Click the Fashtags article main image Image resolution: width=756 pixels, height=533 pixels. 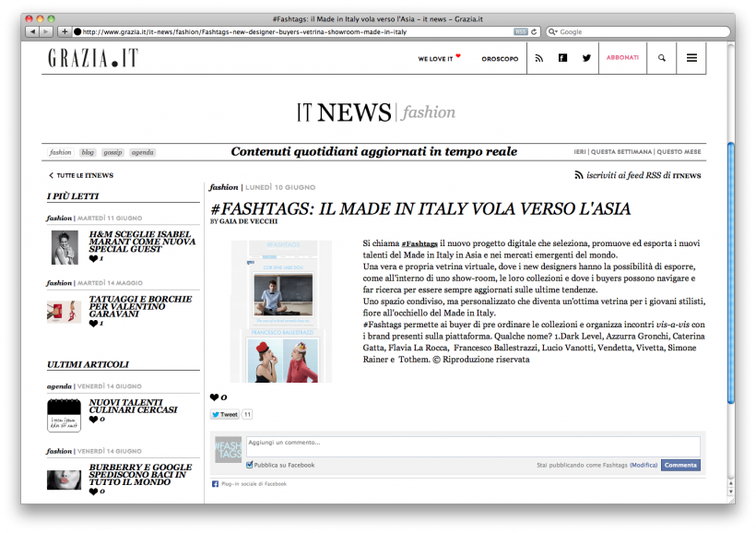(281, 311)
